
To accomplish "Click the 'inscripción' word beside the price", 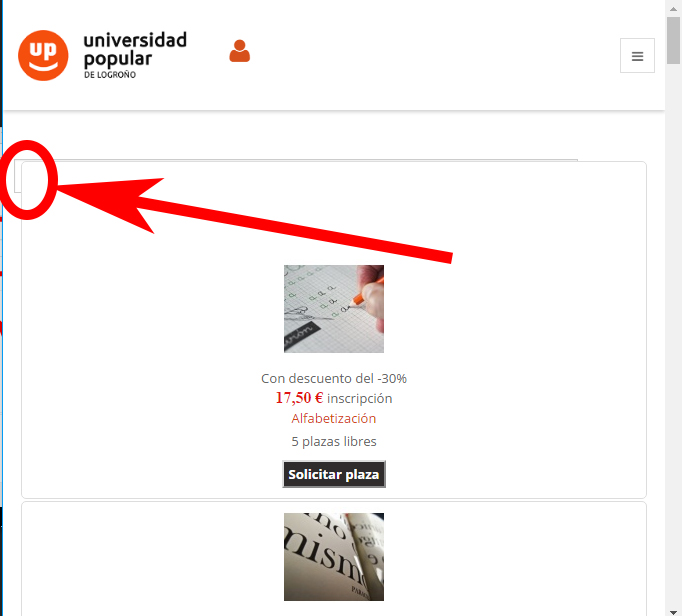I will tap(360, 398).
